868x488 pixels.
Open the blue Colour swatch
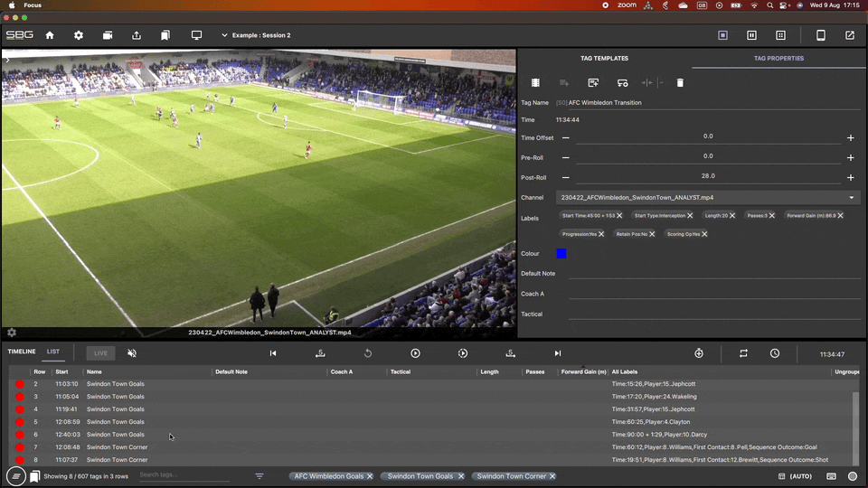pos(561,253)
